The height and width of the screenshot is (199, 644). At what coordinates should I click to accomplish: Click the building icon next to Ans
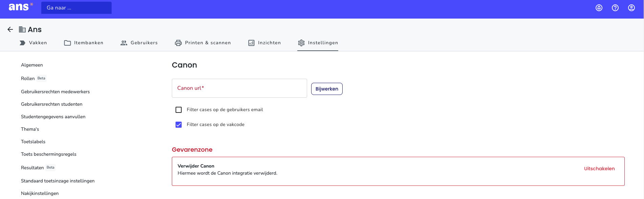click(x=22, y=29)
